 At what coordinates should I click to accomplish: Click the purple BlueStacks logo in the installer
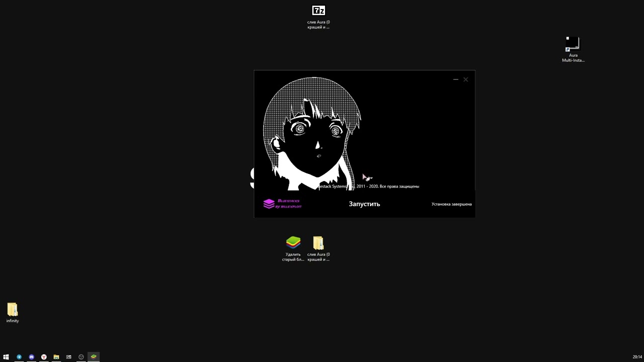(282, 204)
